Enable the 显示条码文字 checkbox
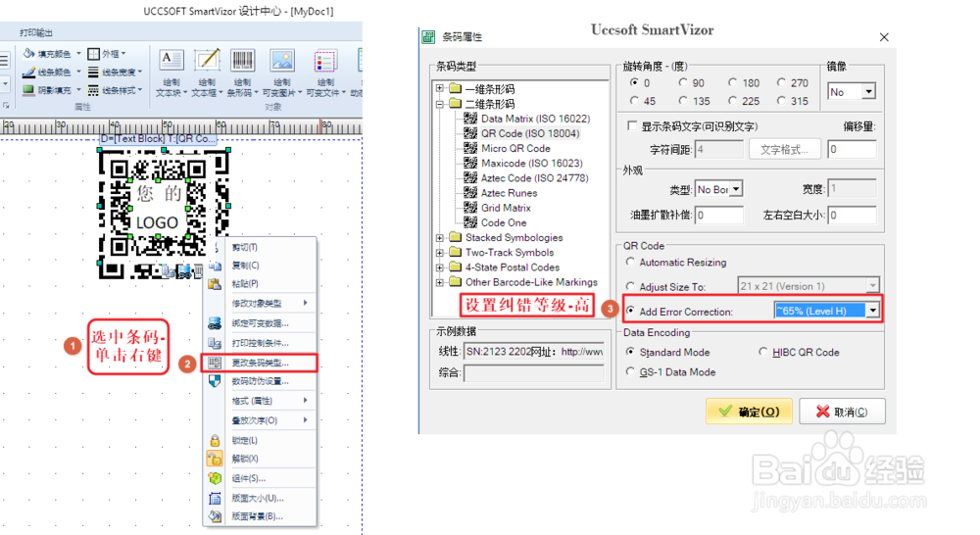 (632, 126)
